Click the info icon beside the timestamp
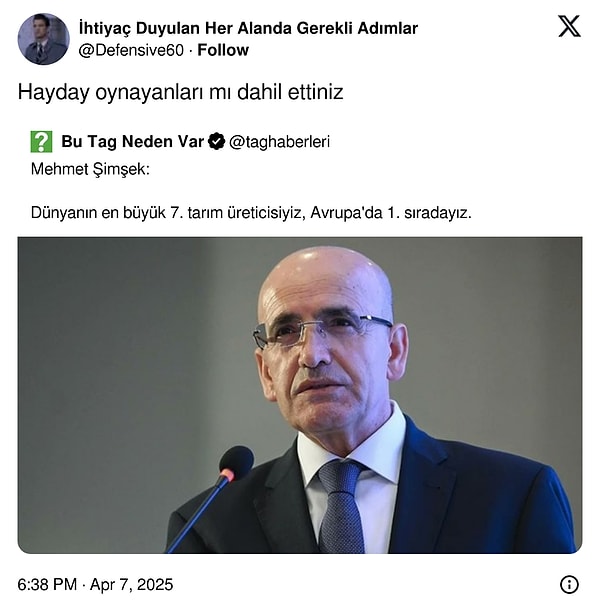The width and height of the screenshot is (600, 615). (569, 584)
